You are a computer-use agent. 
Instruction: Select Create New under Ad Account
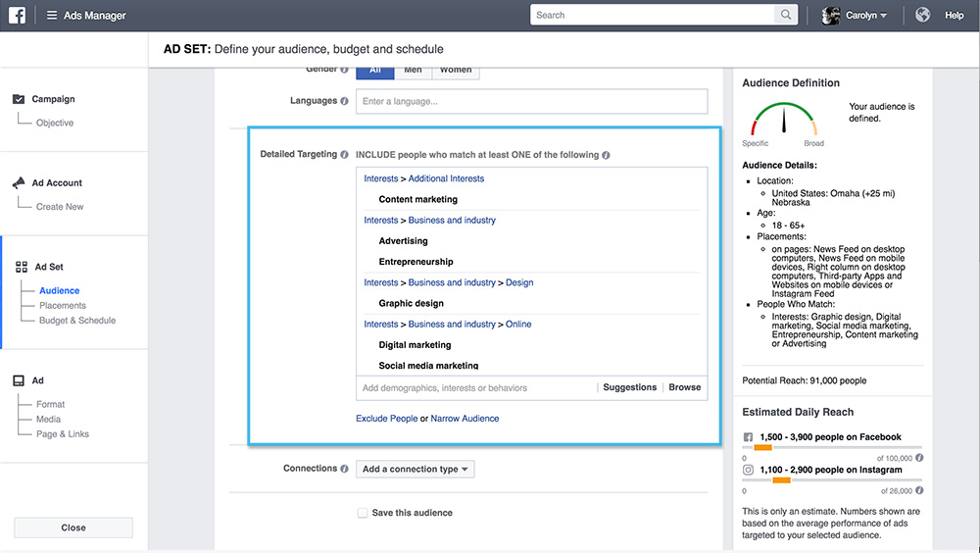pos(60,207)
